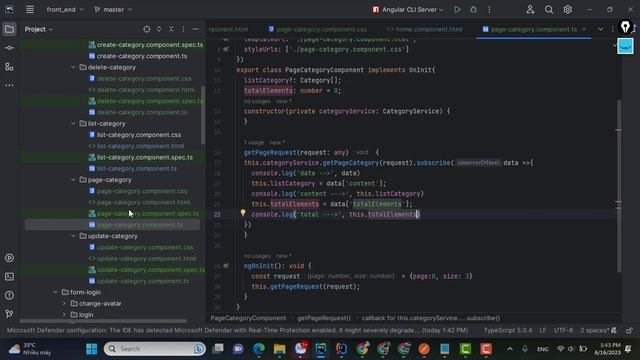640x360 pixels.
Task: Click editor vertical scrollbar
Action: (x=619, y=186)
